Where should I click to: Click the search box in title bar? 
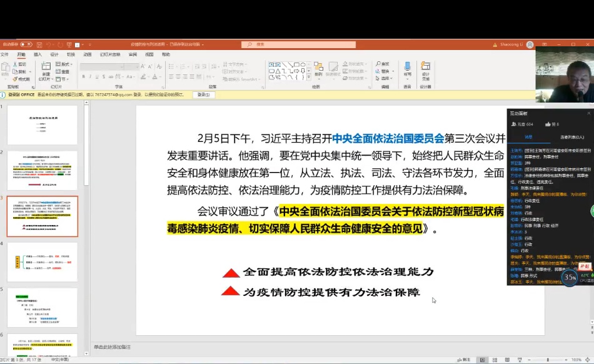tap(298, 44)
